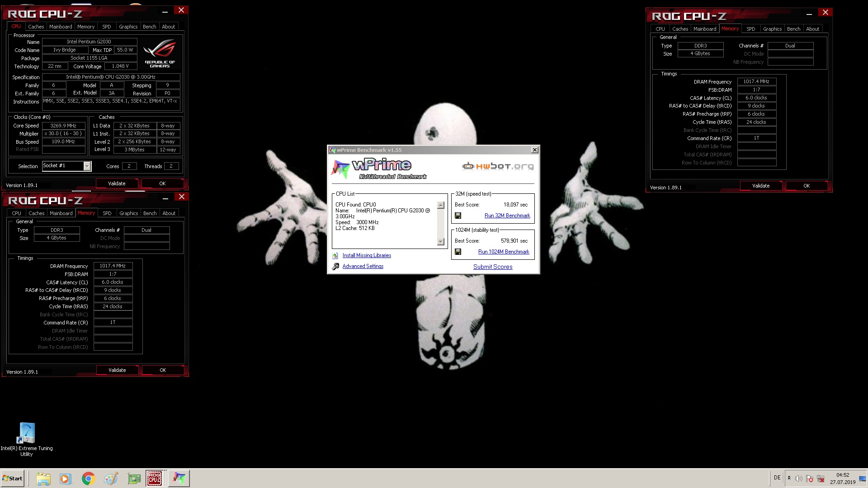Click the network disconnected tray icon
The width and height of the screenshot is (868, 488).
pyautogui.click(x=821, y=479)
